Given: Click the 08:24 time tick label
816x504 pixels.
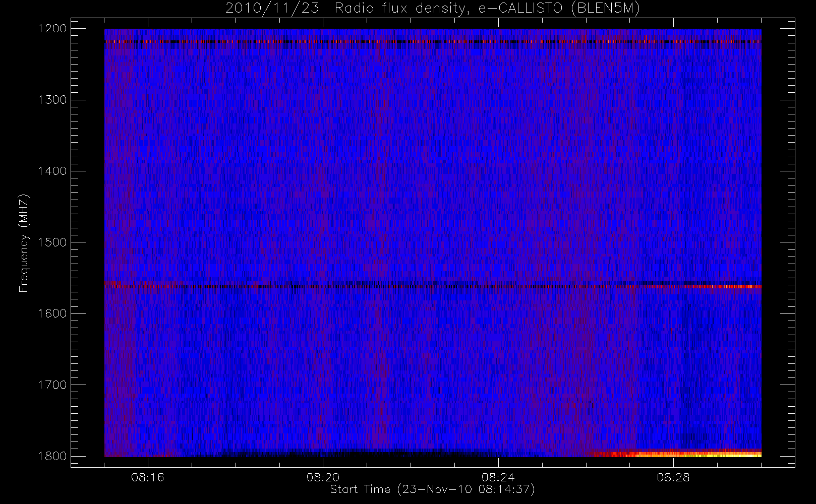Looking at the screenshot, I should tap(498, 477).
